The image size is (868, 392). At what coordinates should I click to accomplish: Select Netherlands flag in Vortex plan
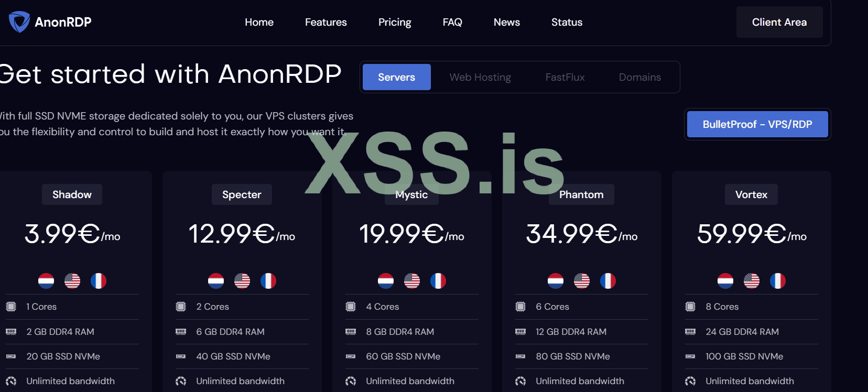pos(725,281)
